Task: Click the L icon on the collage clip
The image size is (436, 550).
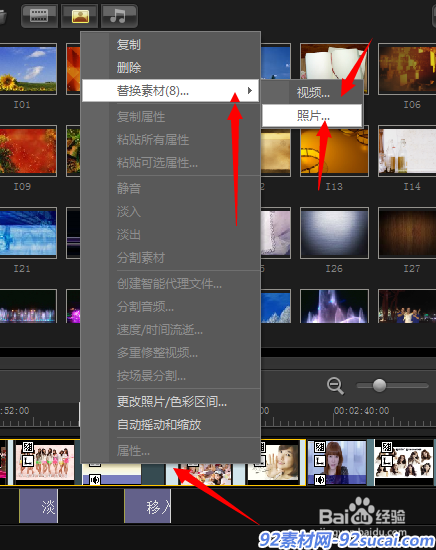Action: click(x=387, y=460)
